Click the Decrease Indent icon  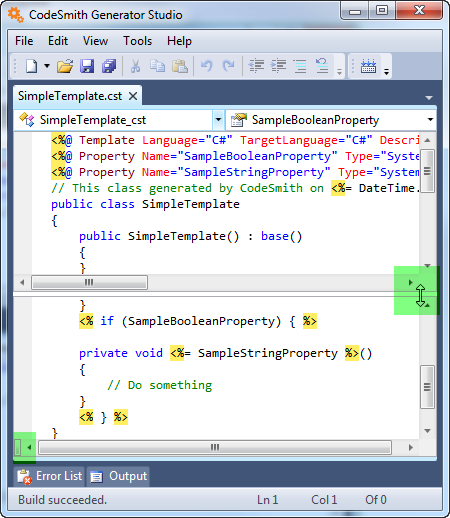tap(256, 66)
